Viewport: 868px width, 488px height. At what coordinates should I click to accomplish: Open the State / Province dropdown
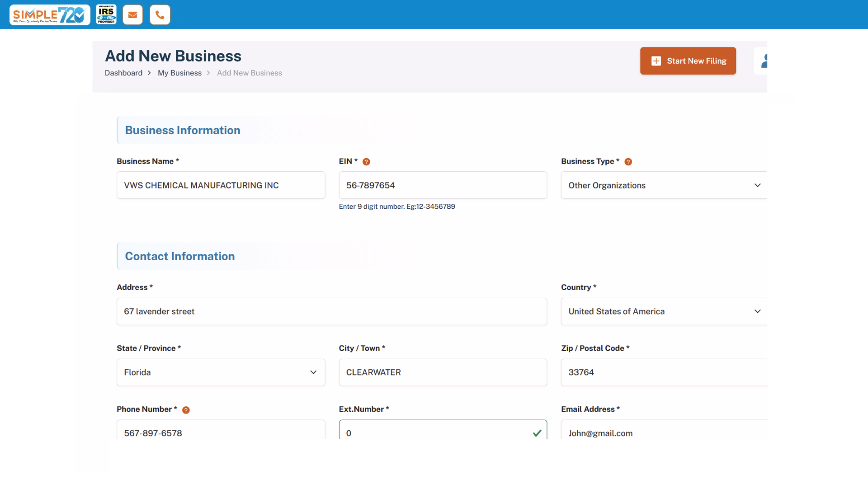(221, 372)
